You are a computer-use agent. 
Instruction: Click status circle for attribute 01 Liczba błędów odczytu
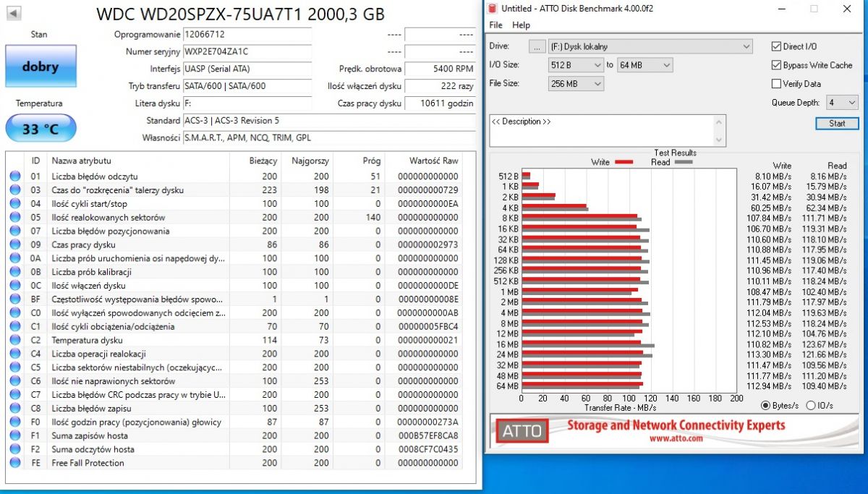[x=15, y=176]
